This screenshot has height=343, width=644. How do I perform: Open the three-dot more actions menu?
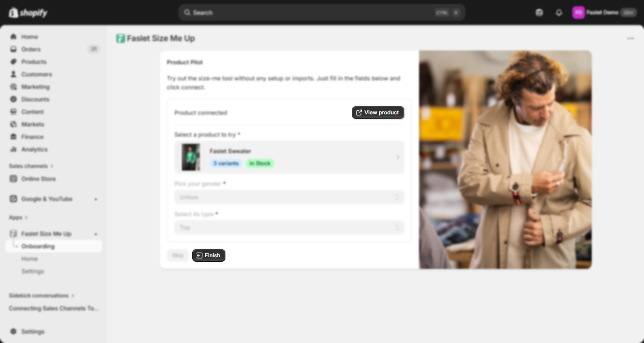(631, 38)
